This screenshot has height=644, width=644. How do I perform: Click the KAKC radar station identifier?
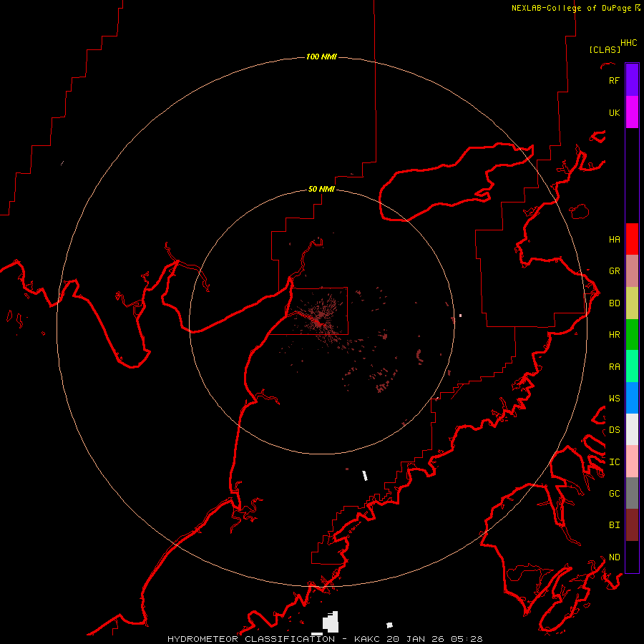click(x=366, y=639)
